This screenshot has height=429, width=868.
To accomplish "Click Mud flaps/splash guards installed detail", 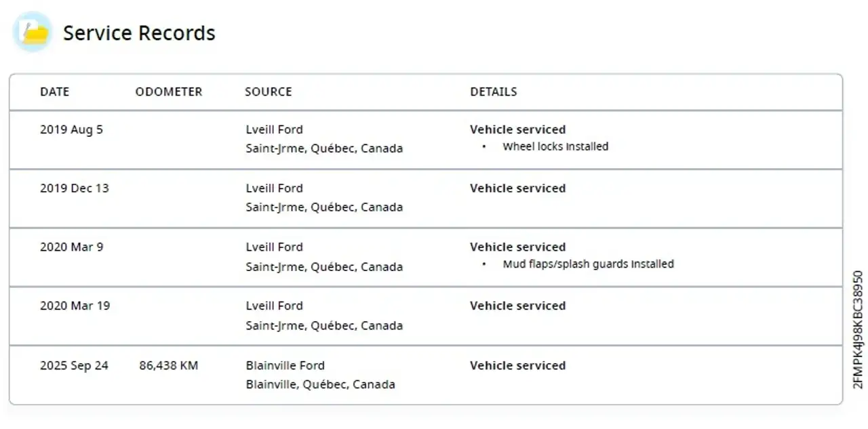I will tap(588, 264).
